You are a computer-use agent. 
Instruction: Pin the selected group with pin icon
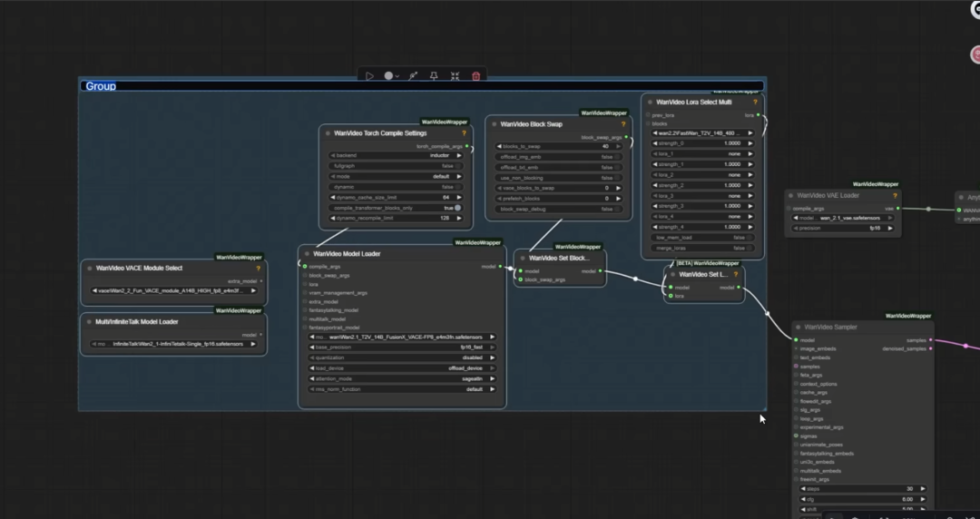[x=434, y=75]
